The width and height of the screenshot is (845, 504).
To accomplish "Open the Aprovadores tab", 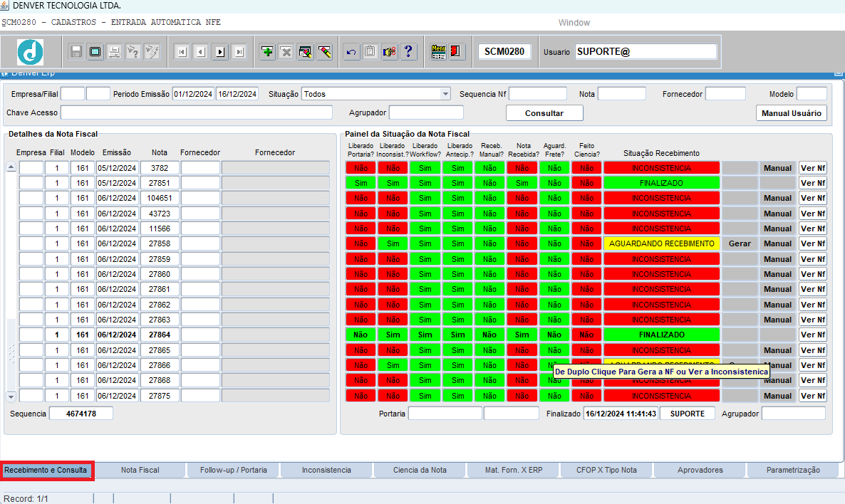I will pos(700,470).
